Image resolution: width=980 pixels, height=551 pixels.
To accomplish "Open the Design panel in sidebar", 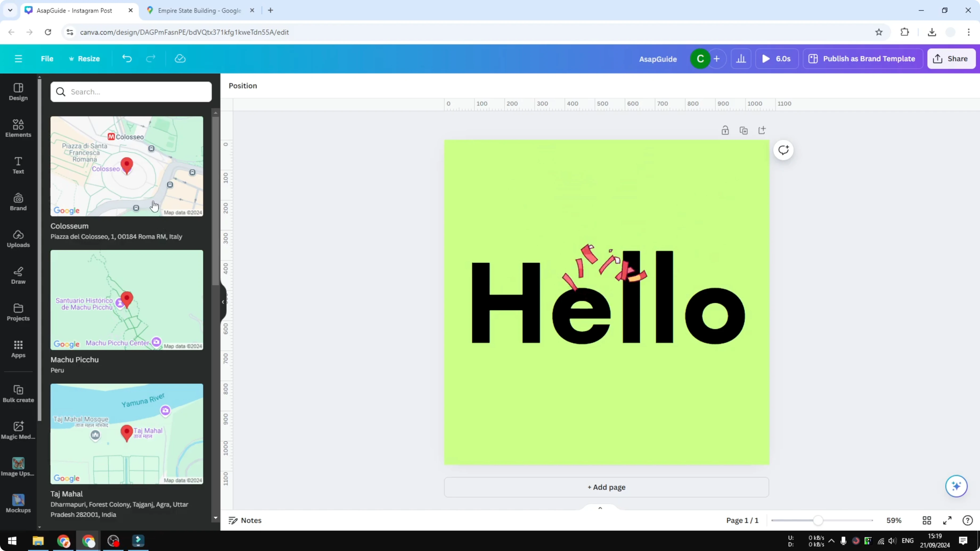I will [18, 92].
